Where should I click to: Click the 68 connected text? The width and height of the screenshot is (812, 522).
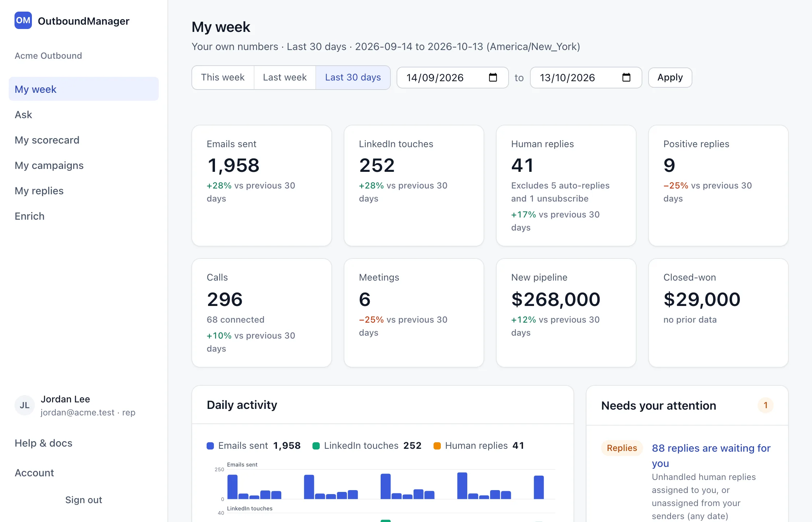(x=236, y=319)
